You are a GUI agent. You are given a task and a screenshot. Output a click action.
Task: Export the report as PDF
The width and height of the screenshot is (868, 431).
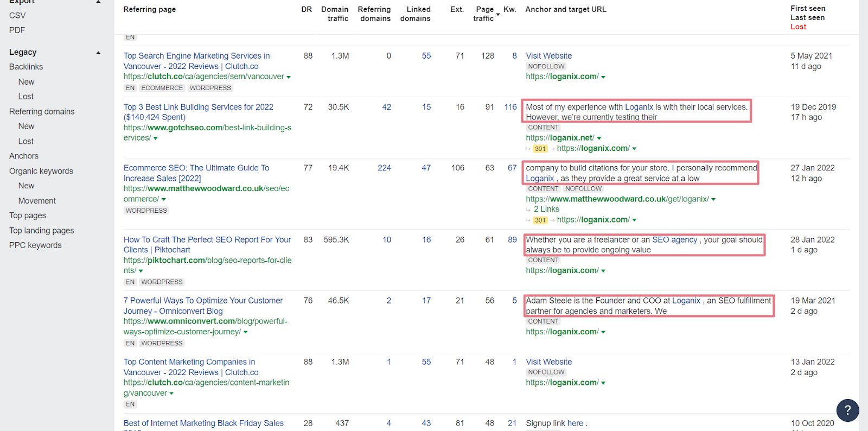coord(17,30)
